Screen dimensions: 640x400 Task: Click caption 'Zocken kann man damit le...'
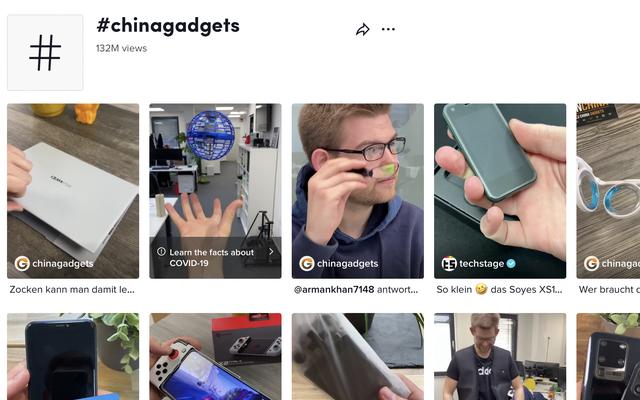point(72,289)
